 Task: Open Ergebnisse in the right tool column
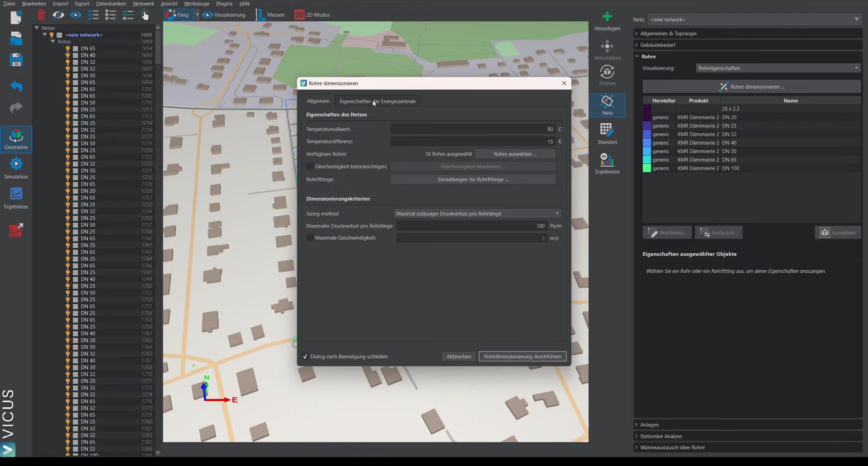click(x=607, y=164)
